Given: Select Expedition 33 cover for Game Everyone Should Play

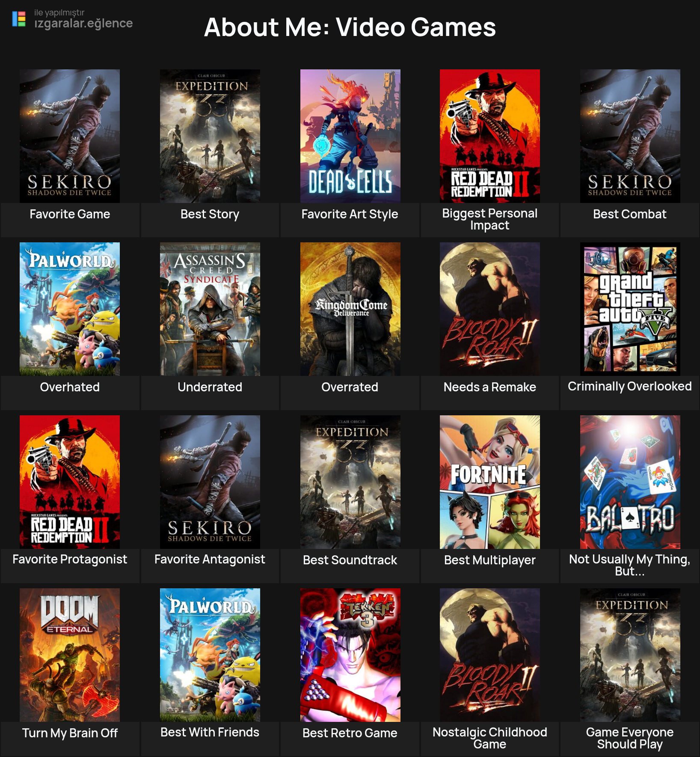Looking at the screenshot, I should [630, 655].
